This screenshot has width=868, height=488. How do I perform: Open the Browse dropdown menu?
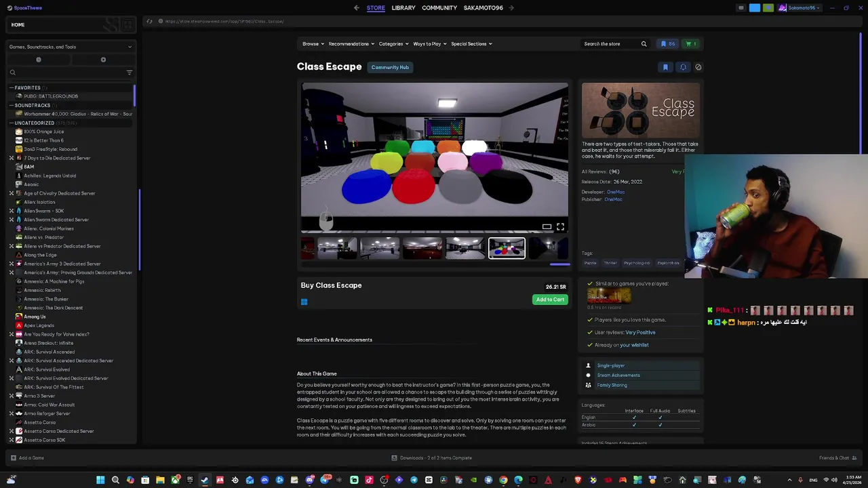click(x=313, y=44)
